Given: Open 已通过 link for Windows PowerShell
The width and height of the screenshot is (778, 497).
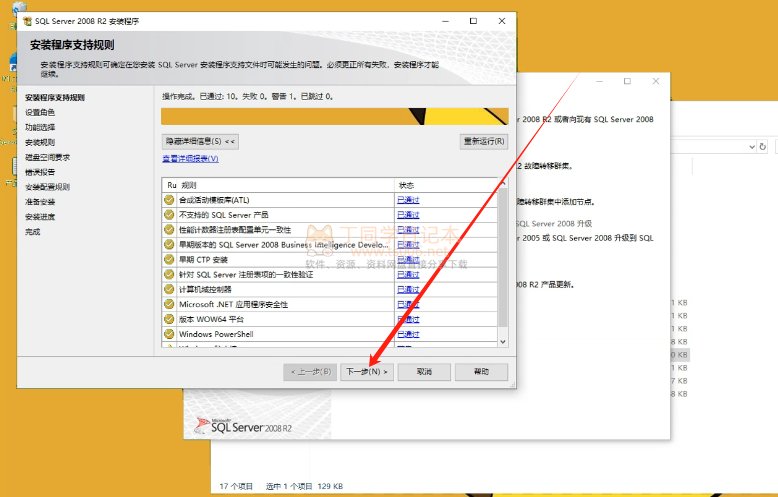Looking at the screenshot, I should click(408, 334).
